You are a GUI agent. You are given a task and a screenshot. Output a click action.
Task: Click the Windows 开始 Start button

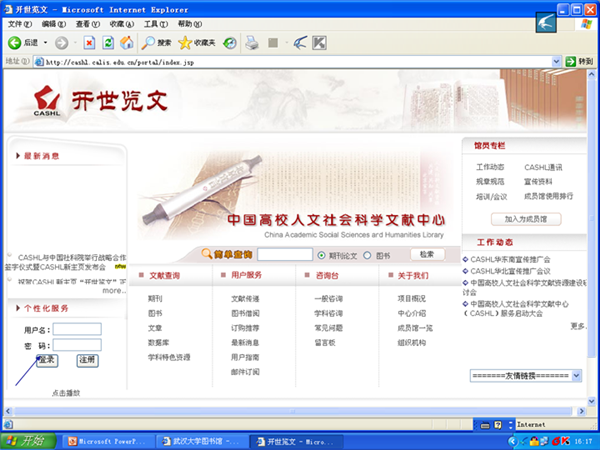pyautogui.click(x=28, y=441)
